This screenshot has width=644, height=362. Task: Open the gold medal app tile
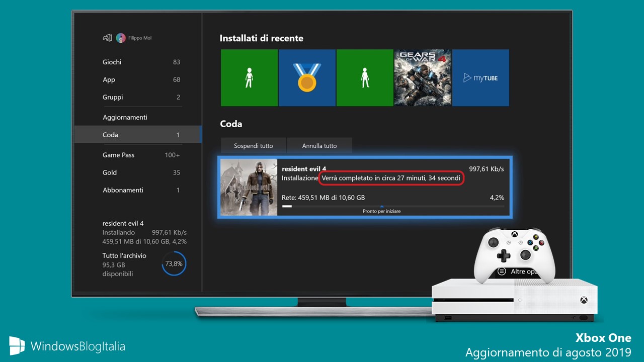tap(307, 77)
